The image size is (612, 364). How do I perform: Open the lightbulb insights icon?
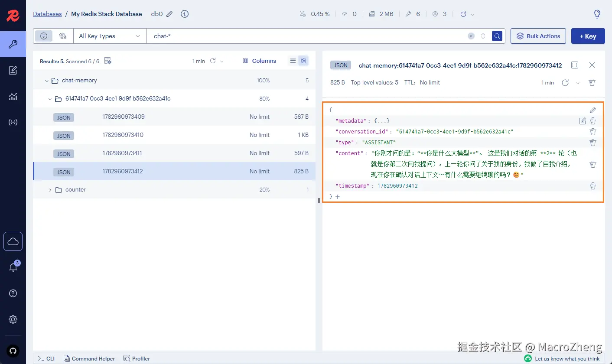click(597, 14)
